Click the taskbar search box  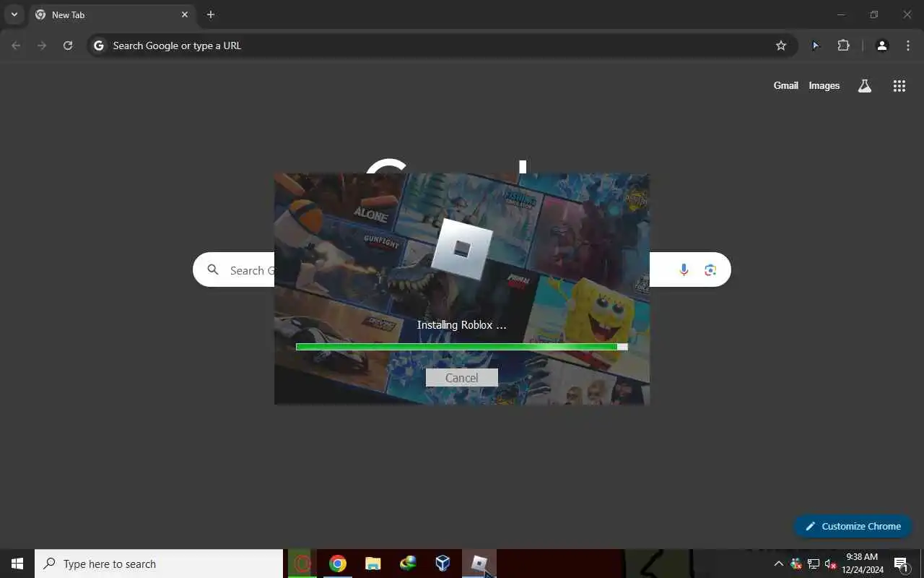[x=159, y=564]
